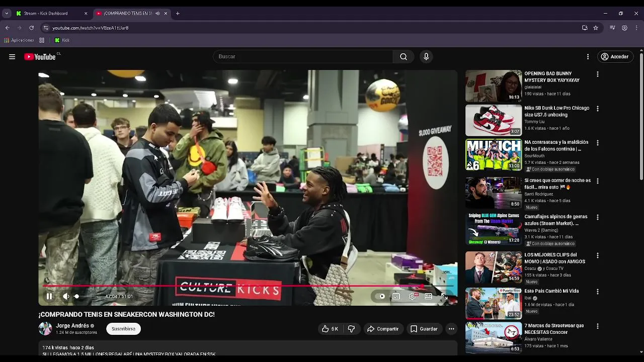Open media controls icon in toolbar

[612, 28]
